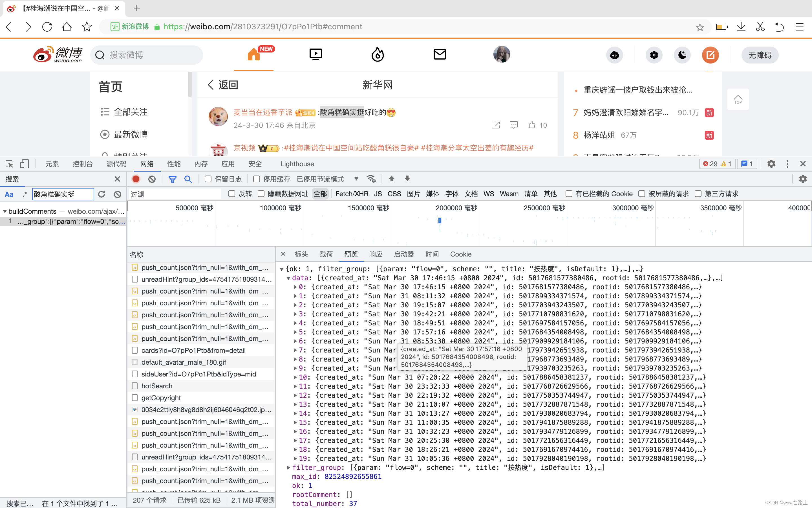Open the Weibo messages envelope icon
Image resolution: width=812 pixels, height=508 pixels.
440,54
